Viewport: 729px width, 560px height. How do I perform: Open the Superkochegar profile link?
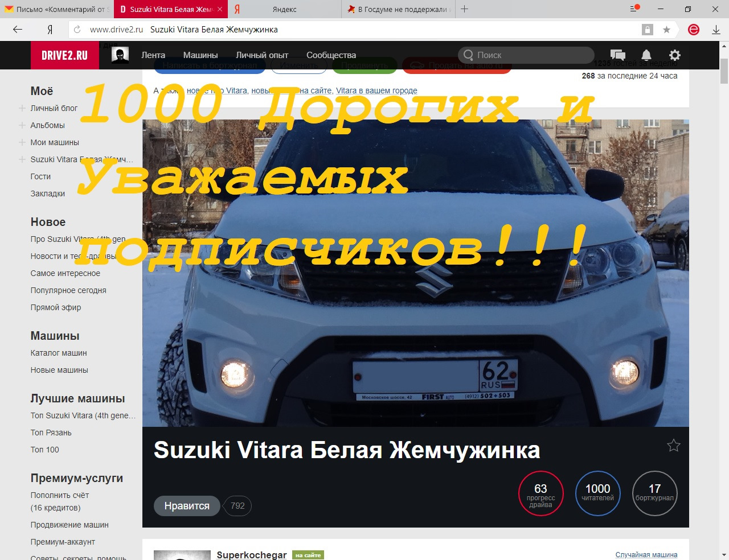252,555
